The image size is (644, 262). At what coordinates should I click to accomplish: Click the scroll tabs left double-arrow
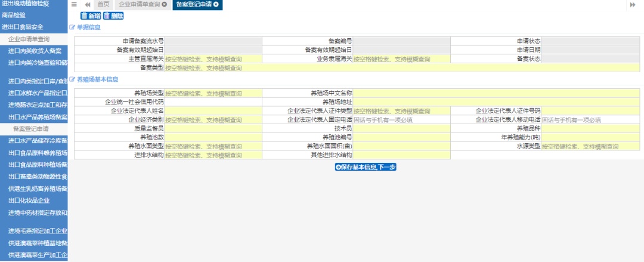tap(88, 4)
